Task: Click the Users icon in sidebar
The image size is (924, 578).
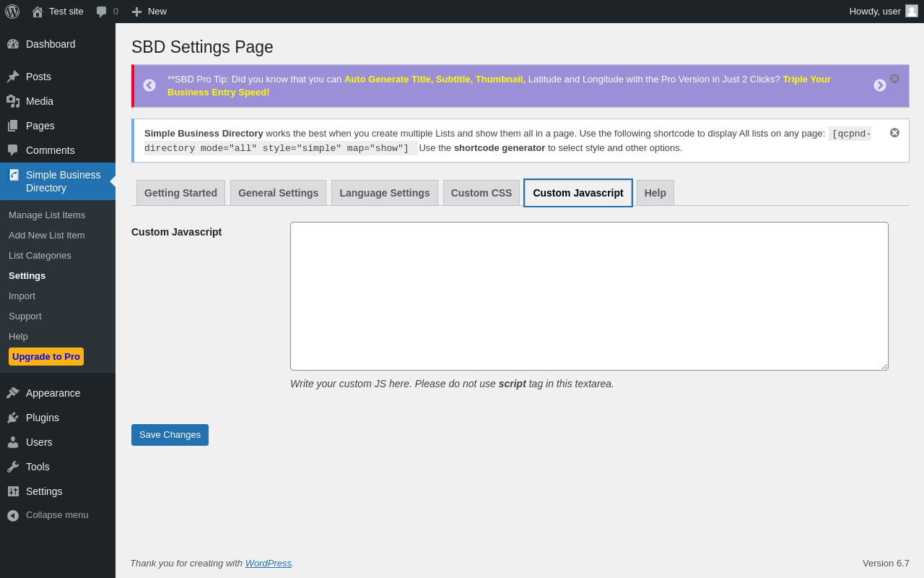Action: coord(13,442)
